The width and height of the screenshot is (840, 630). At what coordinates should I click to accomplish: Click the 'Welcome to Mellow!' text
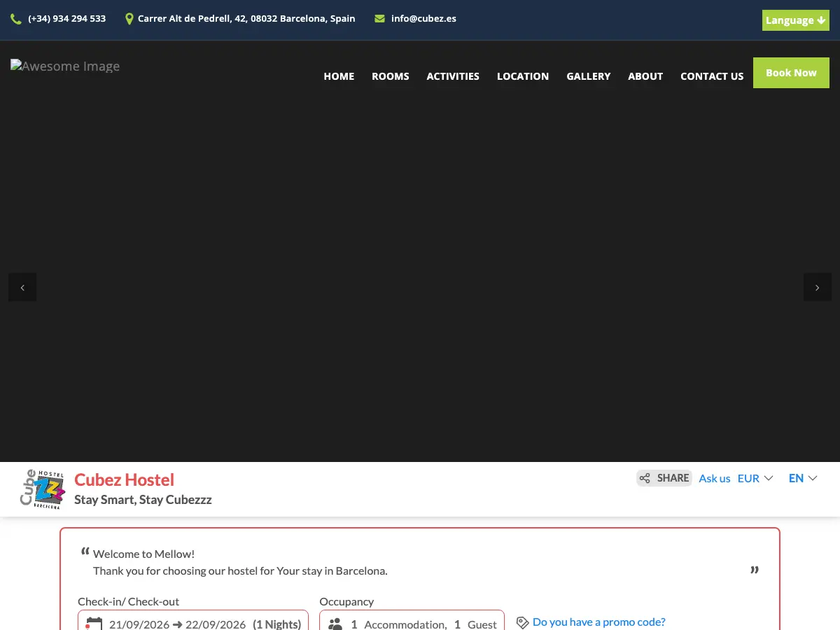coord(143,554)
